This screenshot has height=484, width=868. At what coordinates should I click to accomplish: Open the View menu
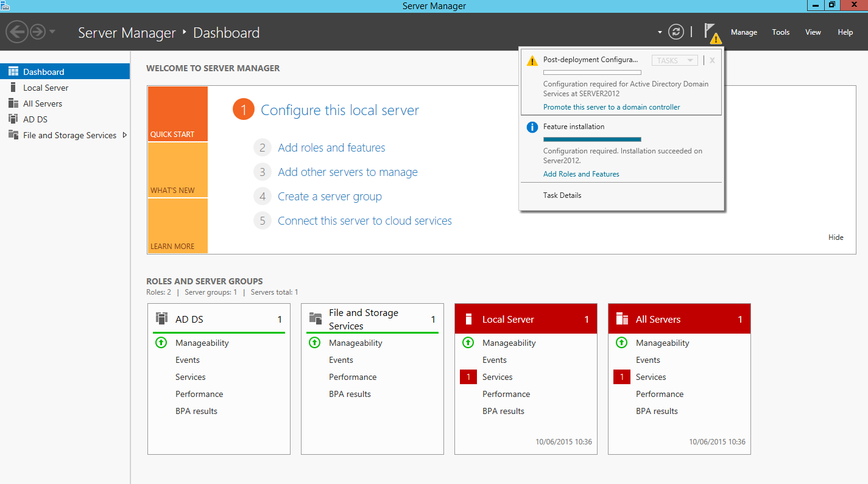pyautogui.click(x=813, y=32)
